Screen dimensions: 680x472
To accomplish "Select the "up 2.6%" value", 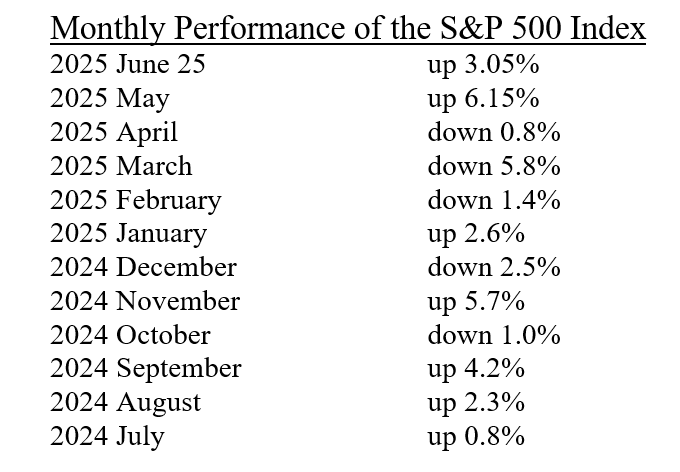I will (476, 234).
